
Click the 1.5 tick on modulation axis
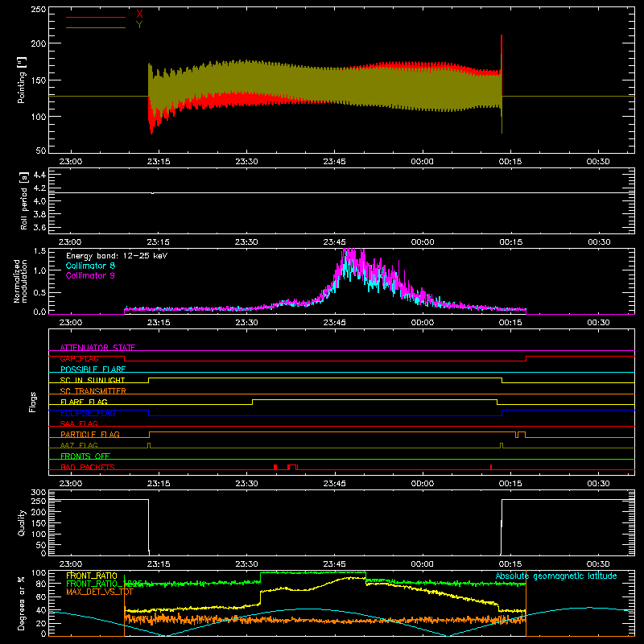(x=39, y=251)
